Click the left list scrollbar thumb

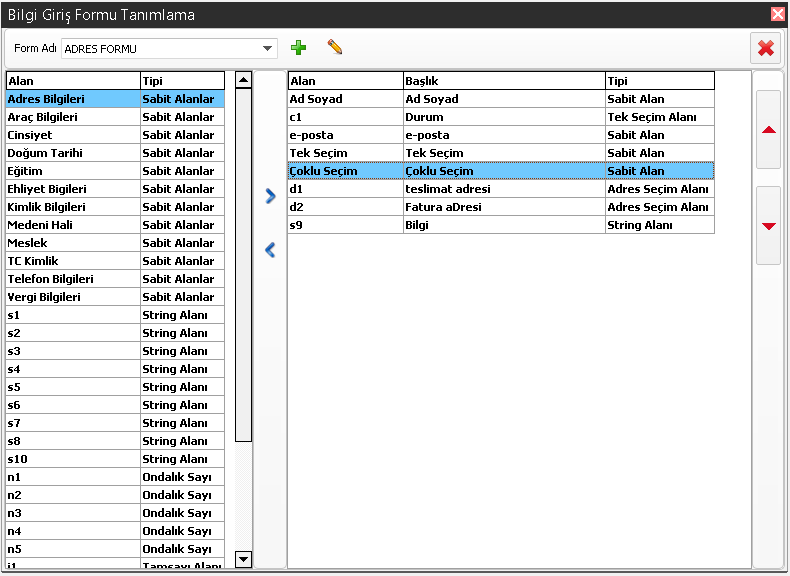coord(243,265)
